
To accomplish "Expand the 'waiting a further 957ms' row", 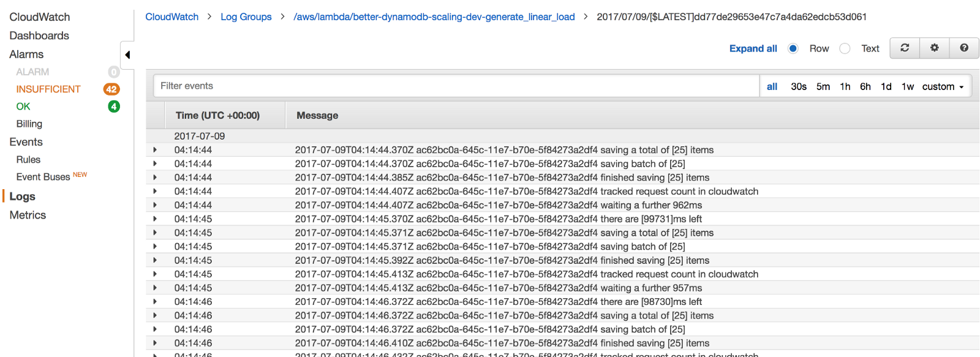I will (x=155, y=288).
